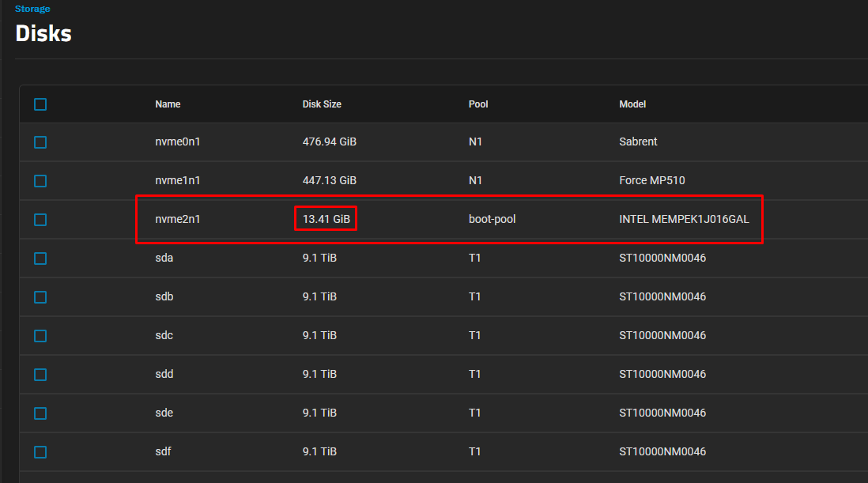Viewport: 868px width, 483px height.
Task: Check the checkbox for disk sdf
Action: tap(40, 451)
